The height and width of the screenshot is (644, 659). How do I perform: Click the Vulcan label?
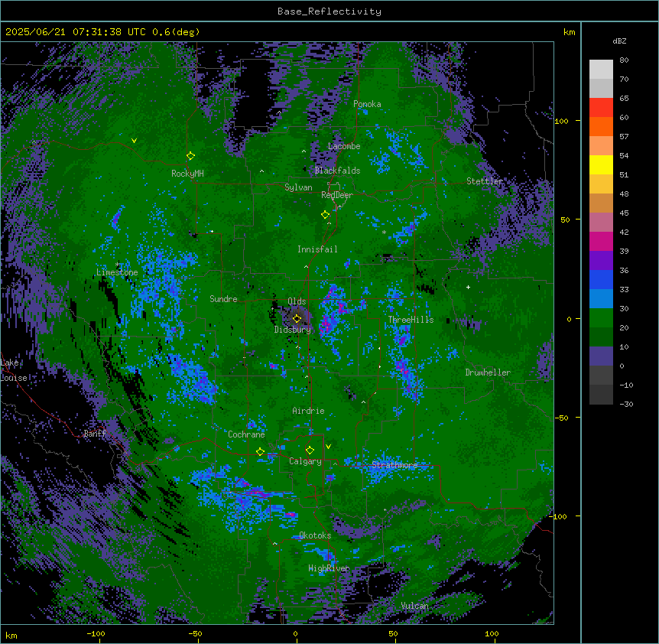tap(414, 606)
